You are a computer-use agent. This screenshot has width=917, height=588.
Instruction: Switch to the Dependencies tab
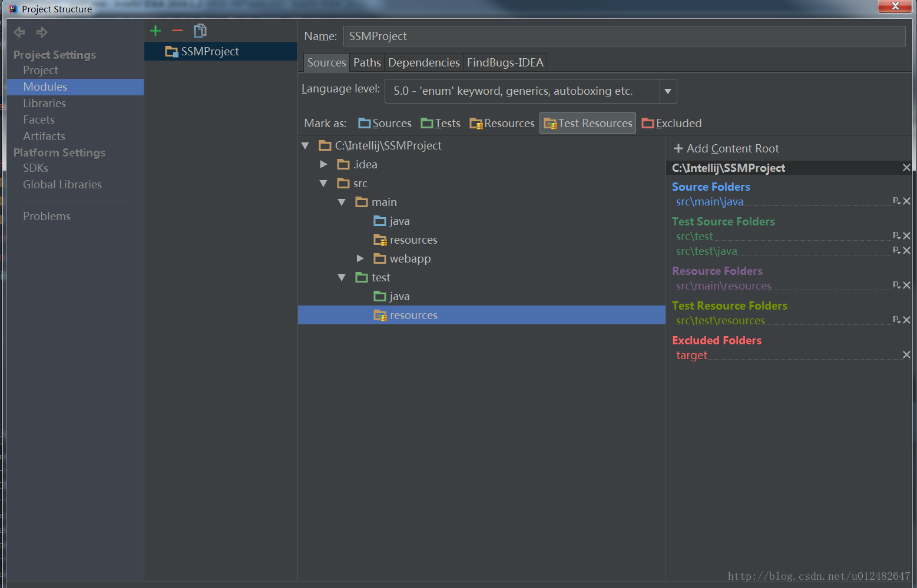[x=424, y=62]
